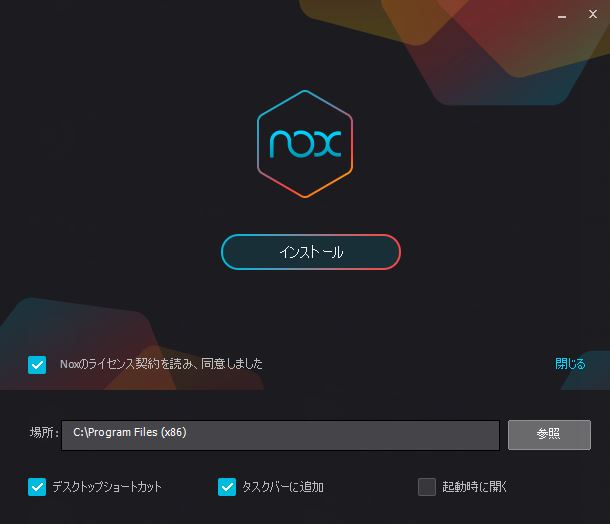This screenshot has width=610, height=524.
Task: Select the C:\Program Files (x86) path text
Action: 130,433
